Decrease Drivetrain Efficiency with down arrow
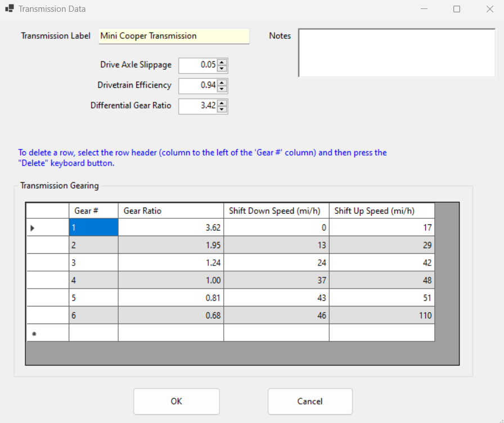Image resolution: width=504 pixels, height=423 pixels. [x=222, y=89]
